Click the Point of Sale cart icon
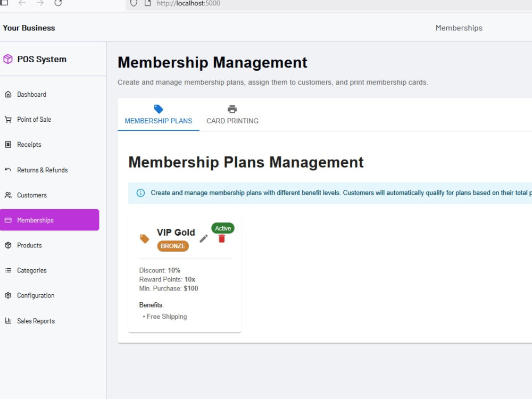This screenshot has height=399, width=532. coord(8,119)
